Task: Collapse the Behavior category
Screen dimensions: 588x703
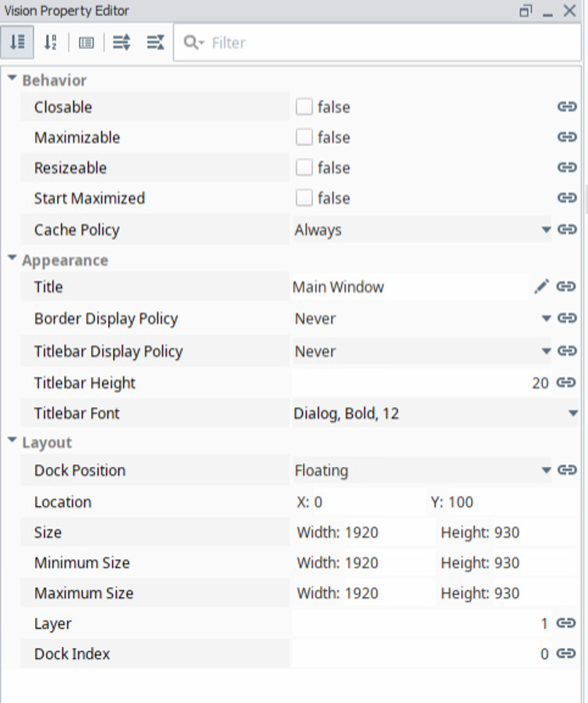Action: click(12, 79)
